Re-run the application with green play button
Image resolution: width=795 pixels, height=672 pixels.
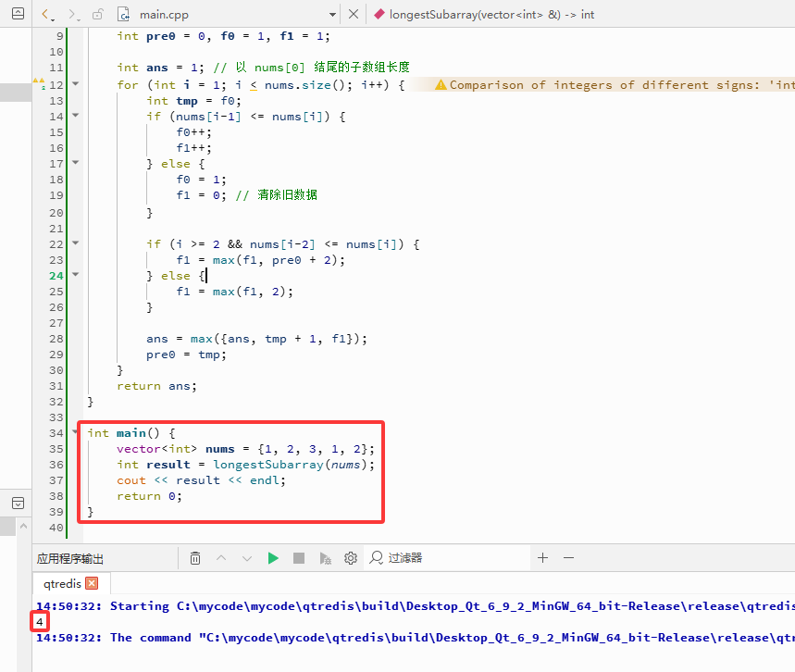click(x=273, y=558)
